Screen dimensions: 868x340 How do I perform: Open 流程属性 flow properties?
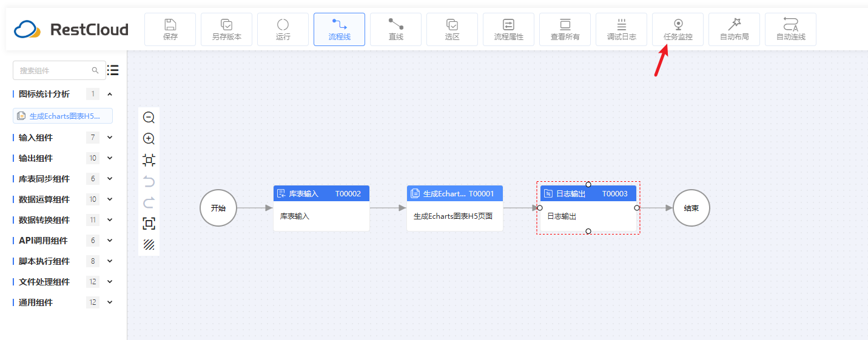pyautogui.click(x=508, y=29)
